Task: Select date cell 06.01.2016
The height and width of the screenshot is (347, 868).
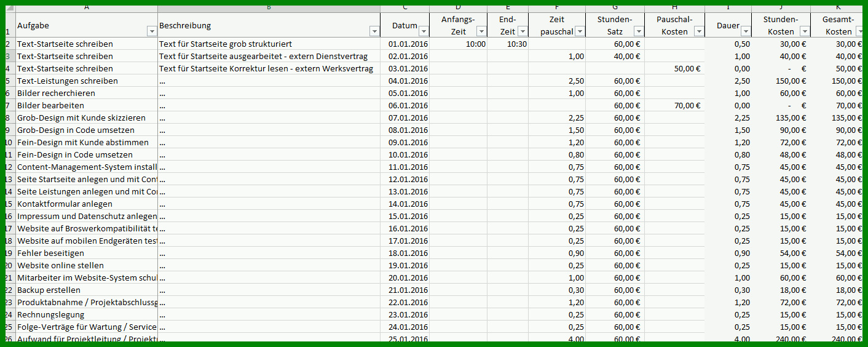Action: pyautogui.click(x=404, y=105)
